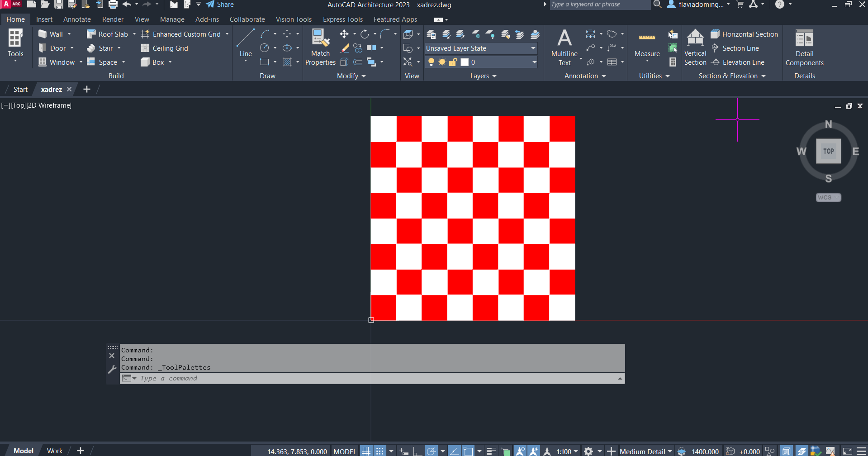Click the TOP face of ViewCube
Image resolution: width=868 pixels, height=456 pixels.
click(x=828, y=151)
